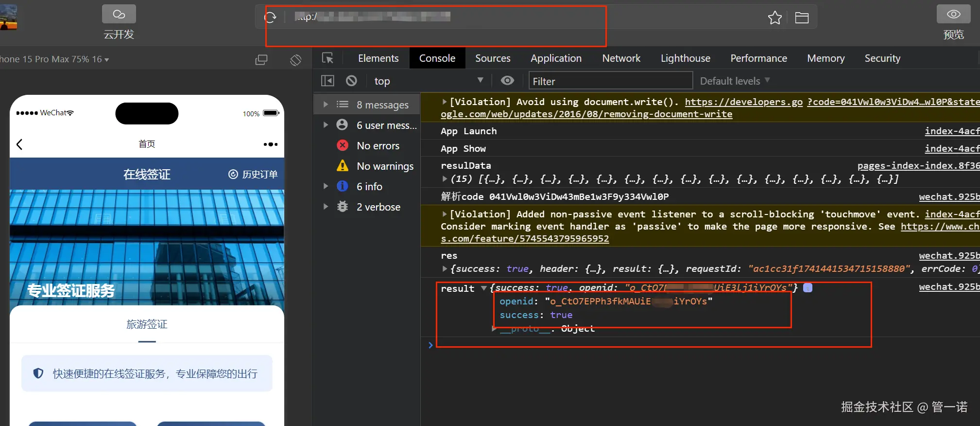Open index-4acf link beside App Show

952,148
